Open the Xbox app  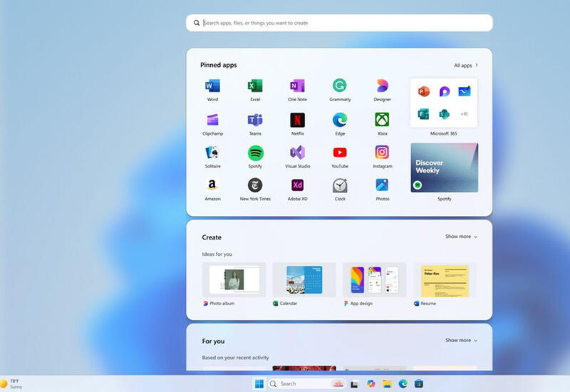pos(383,120)
